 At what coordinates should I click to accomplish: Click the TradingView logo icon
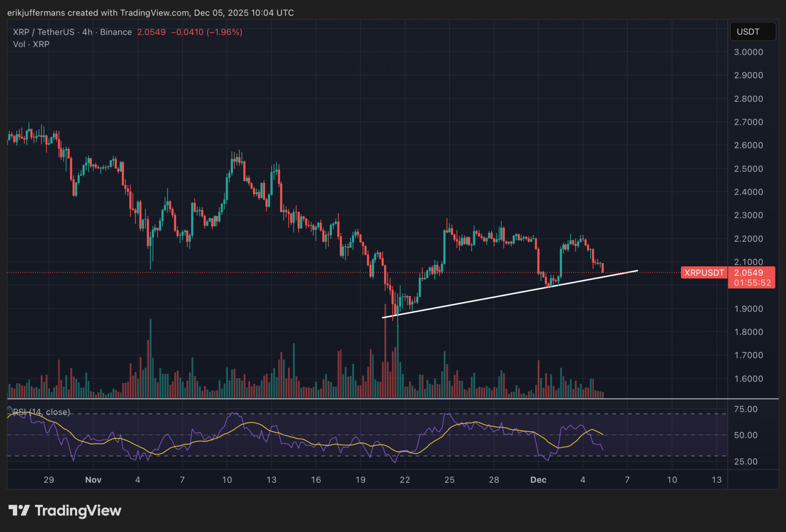coord(19,510)
